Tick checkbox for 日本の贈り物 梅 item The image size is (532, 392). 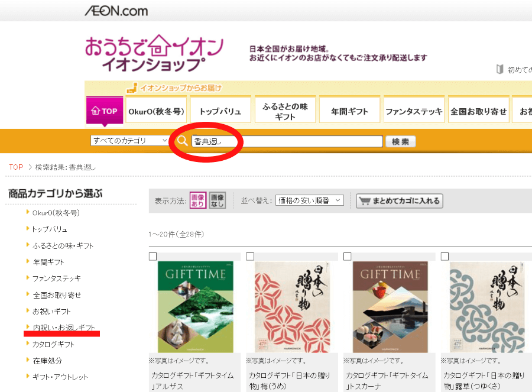(250, 256)
